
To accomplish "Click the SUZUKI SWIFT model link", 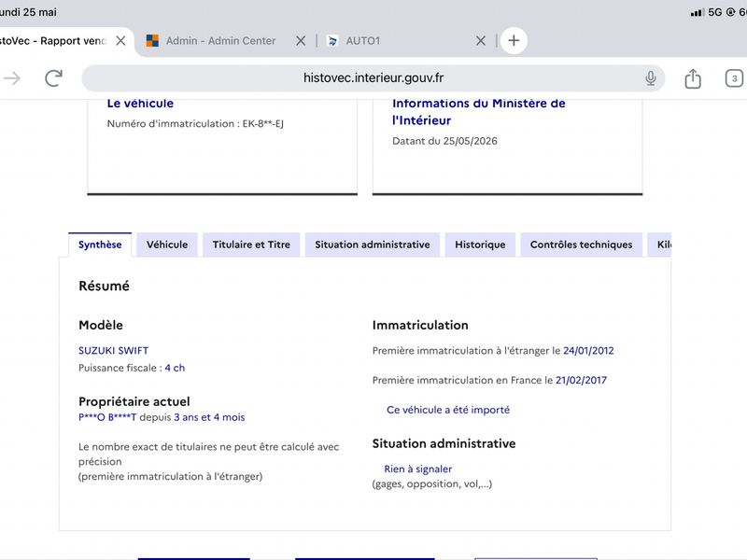I will pos(113,351).
